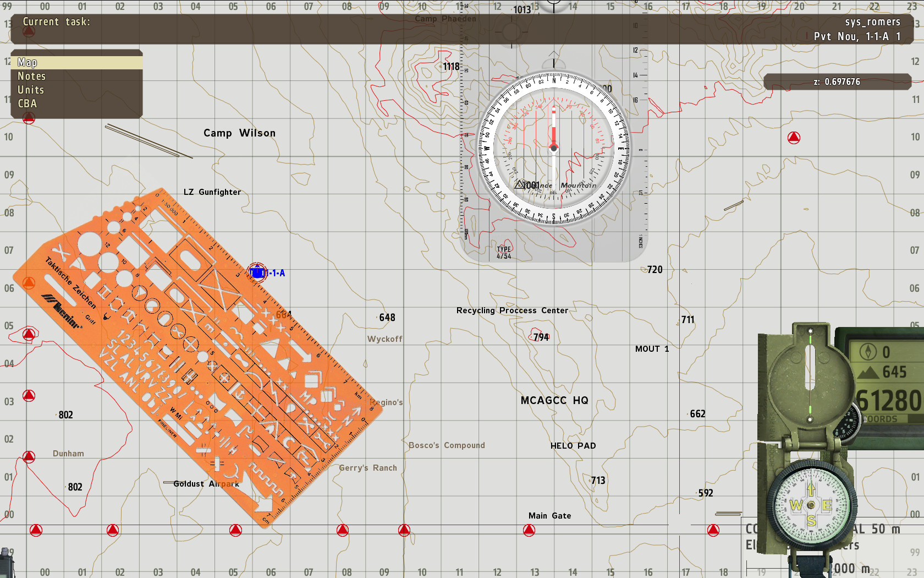Screen dimensions: 924x578
Task: Click the 1013 elevation label
Action: click(x=522, y=10)
